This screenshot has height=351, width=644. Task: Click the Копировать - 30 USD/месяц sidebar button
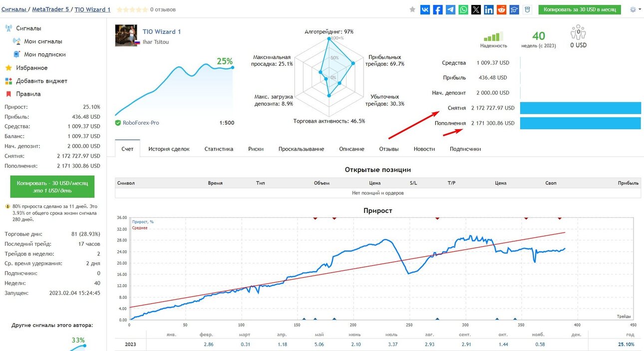(52, 186)
